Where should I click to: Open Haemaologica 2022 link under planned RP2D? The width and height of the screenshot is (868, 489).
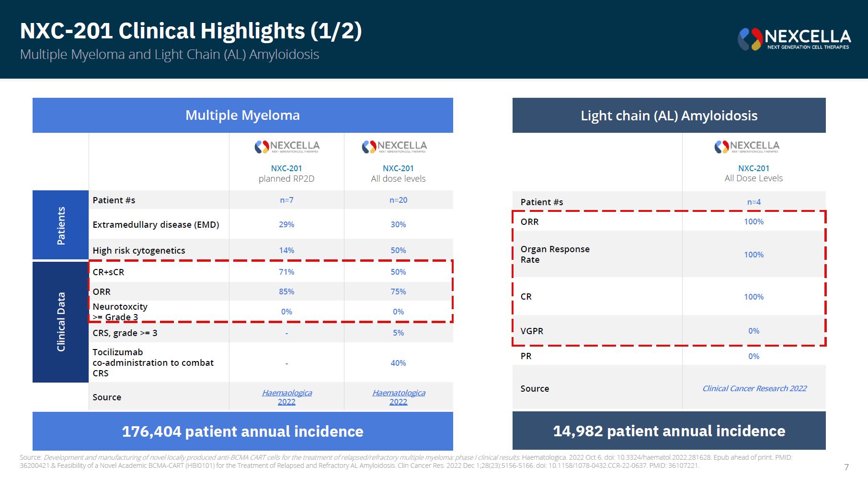(286, 397)
